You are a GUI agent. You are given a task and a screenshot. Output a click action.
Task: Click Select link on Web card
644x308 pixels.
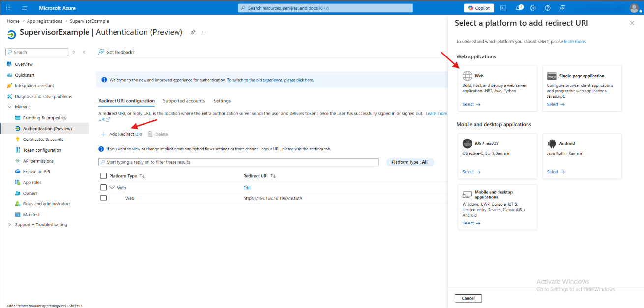[x=471, y=104]
